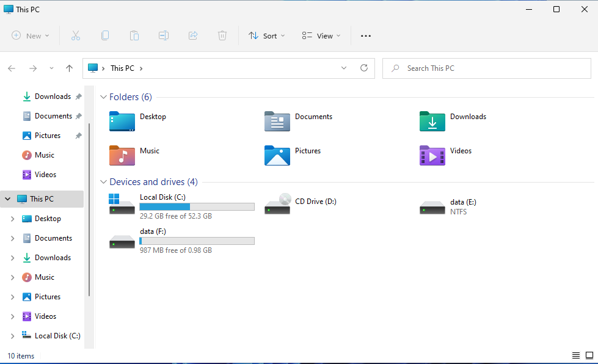The image size is (598, 364).
Task: Select the Paste icon in the toolbar
Action: click(x=134, y=35)
